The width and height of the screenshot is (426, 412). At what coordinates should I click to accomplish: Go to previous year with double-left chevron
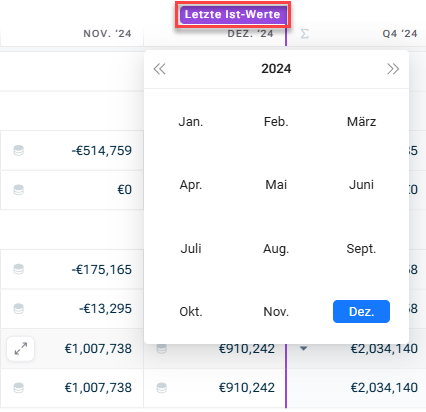(159, 69)
